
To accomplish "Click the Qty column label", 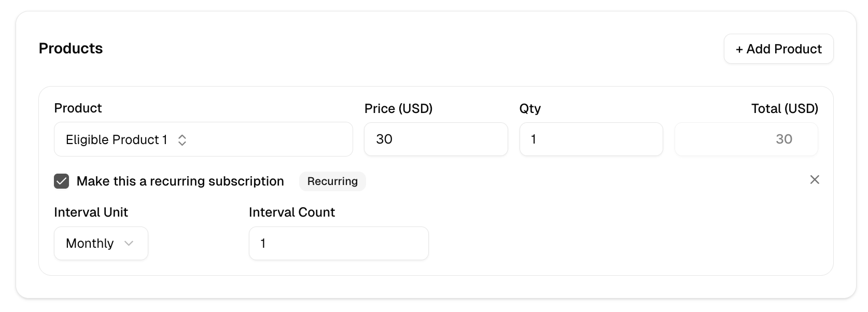I will pos(530,109).
